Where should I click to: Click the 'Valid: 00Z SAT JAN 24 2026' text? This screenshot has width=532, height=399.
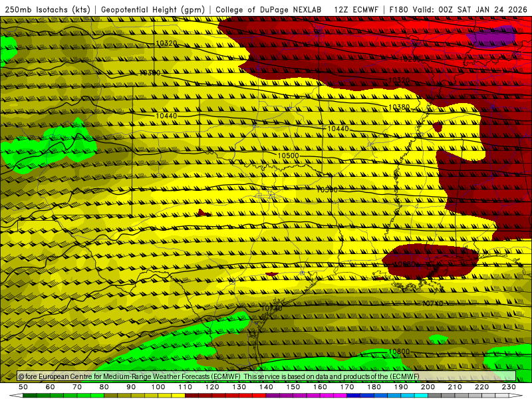(470, 9)
